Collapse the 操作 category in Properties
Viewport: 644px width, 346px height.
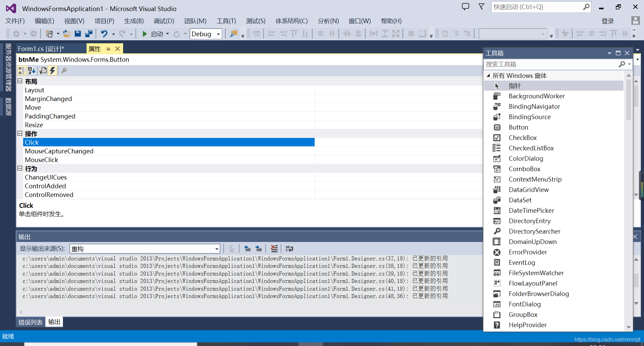(x=20, y=134)
